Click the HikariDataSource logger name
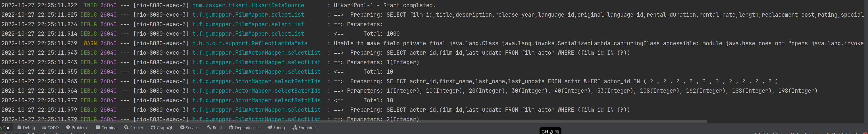The image size is (868, 134). (x=248, y=5)
